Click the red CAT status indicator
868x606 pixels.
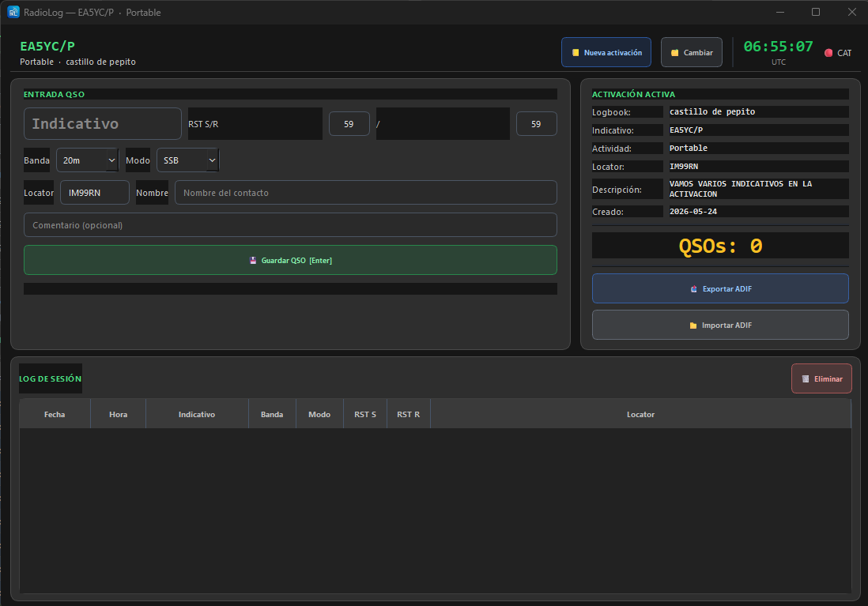(828, 53)
